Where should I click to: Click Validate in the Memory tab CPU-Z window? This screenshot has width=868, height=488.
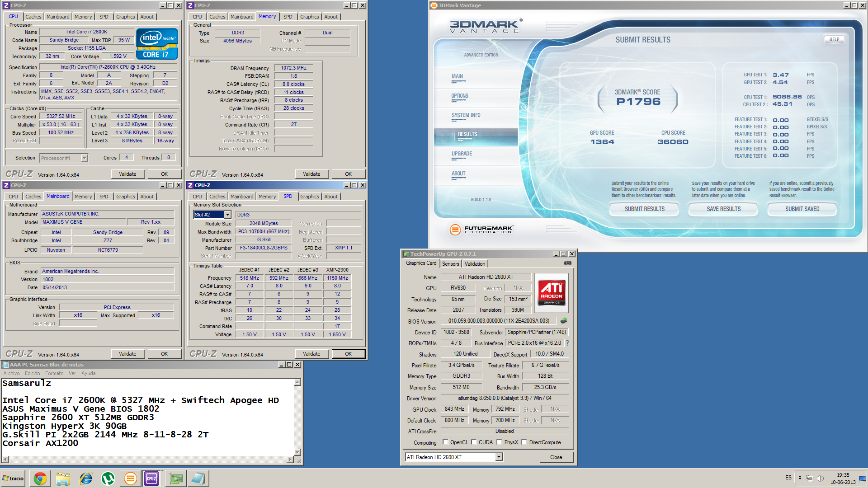[311, 174]
